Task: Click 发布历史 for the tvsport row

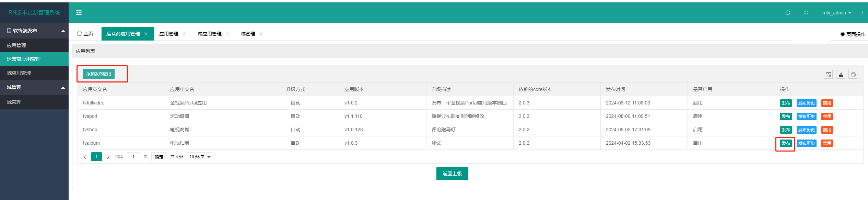Action: [806, 116]
